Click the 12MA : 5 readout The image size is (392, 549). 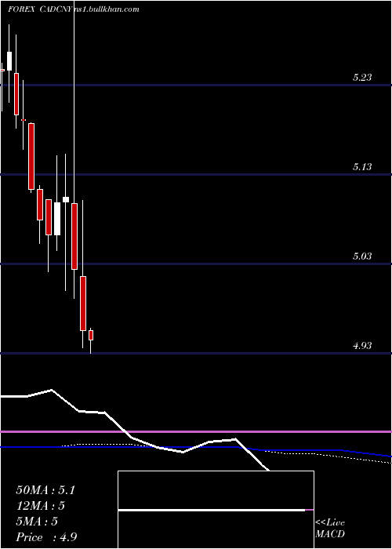coord(40,506)
